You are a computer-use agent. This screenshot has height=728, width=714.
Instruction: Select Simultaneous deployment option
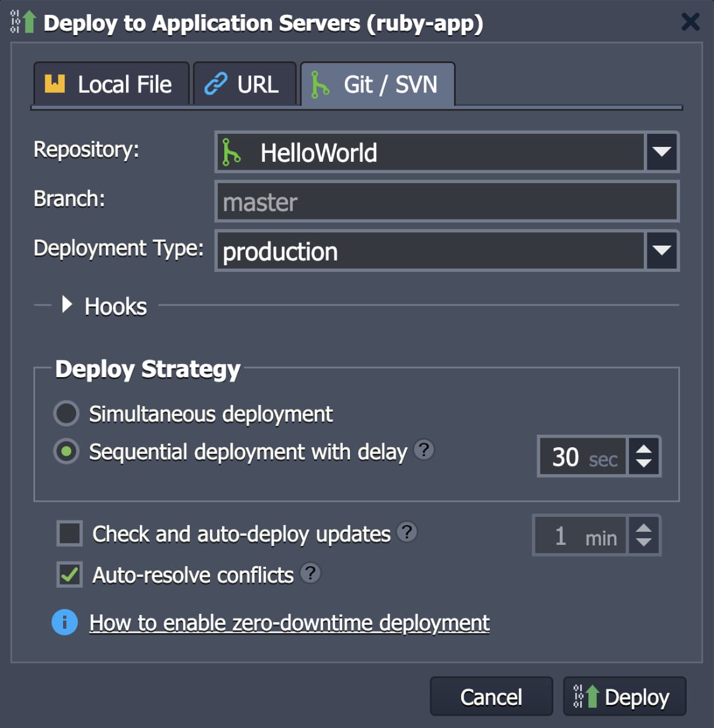pyautogui.click(x=67, y=413)
